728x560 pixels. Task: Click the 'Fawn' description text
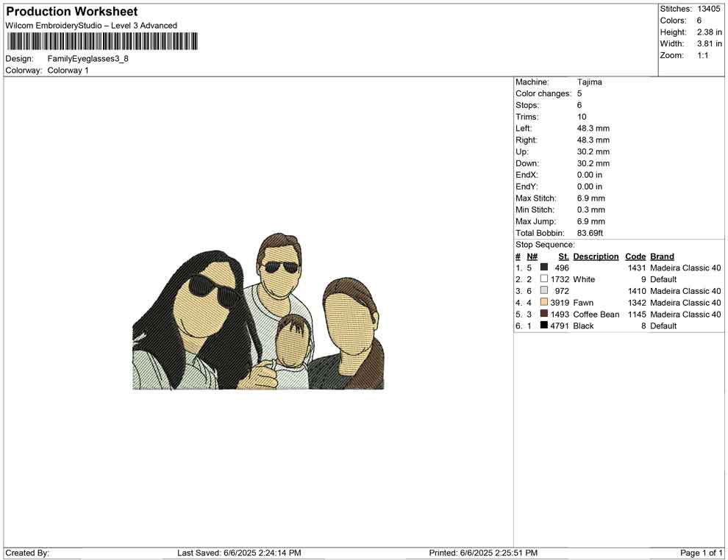point(583,303)
